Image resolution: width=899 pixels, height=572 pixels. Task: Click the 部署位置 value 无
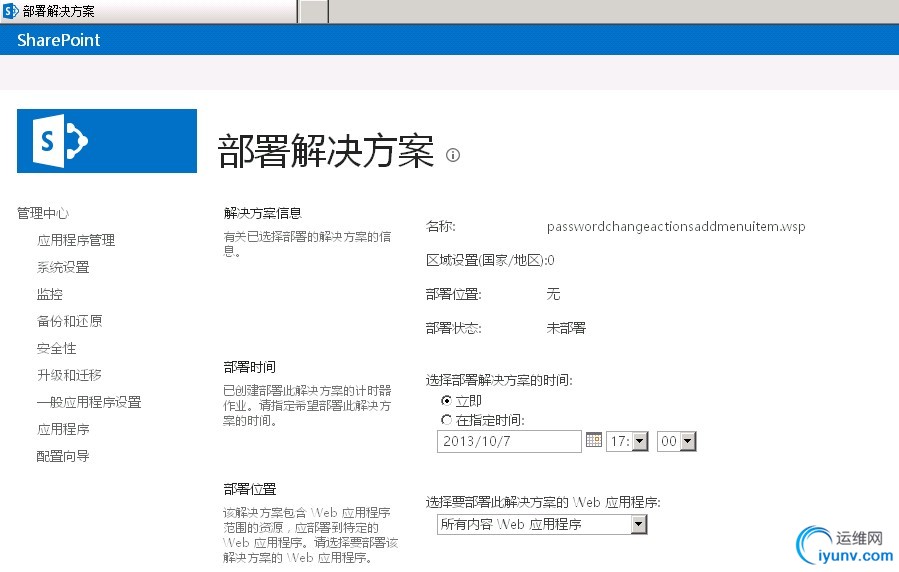point(553,294)
